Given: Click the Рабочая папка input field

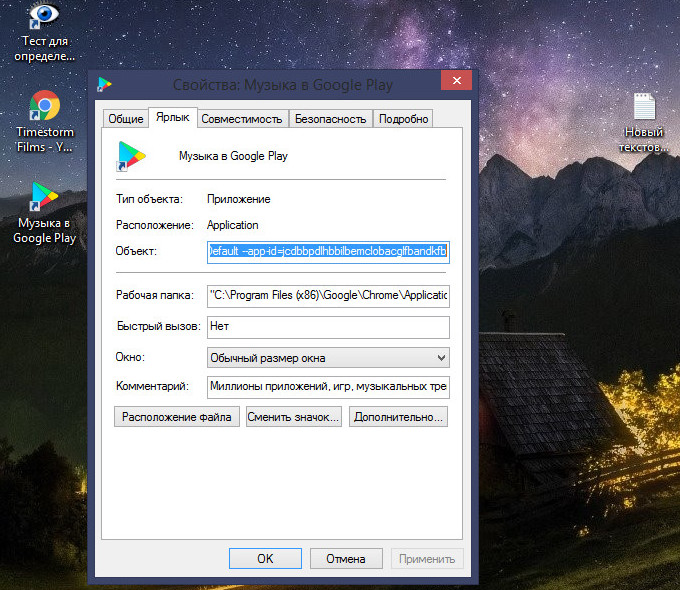Looking at the screenshot, I should tap(328, 296).
